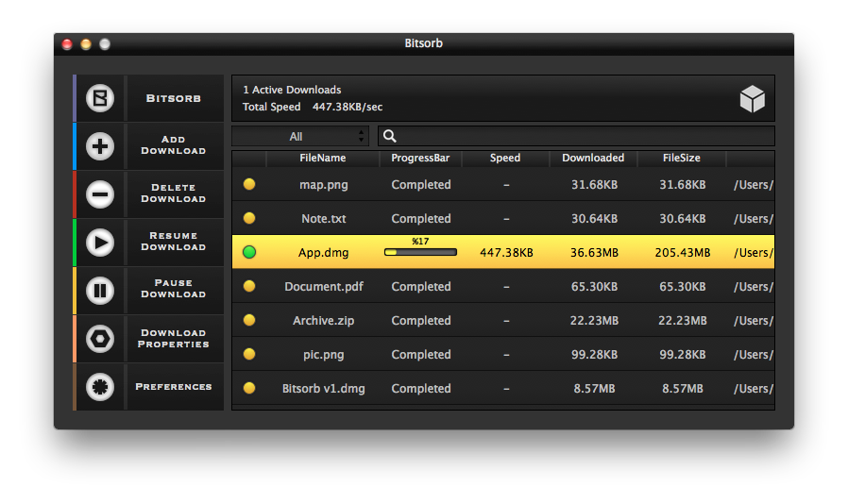Click the search magnifier icon
Viewport: 848px width, 504px height.
click(x=389, y=136)
